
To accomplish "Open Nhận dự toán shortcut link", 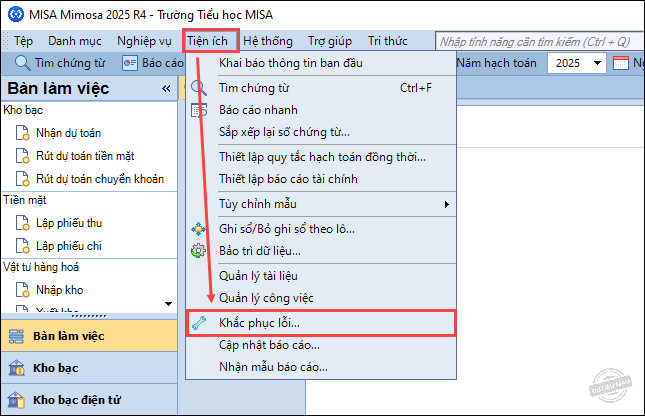I will point(68,133).
